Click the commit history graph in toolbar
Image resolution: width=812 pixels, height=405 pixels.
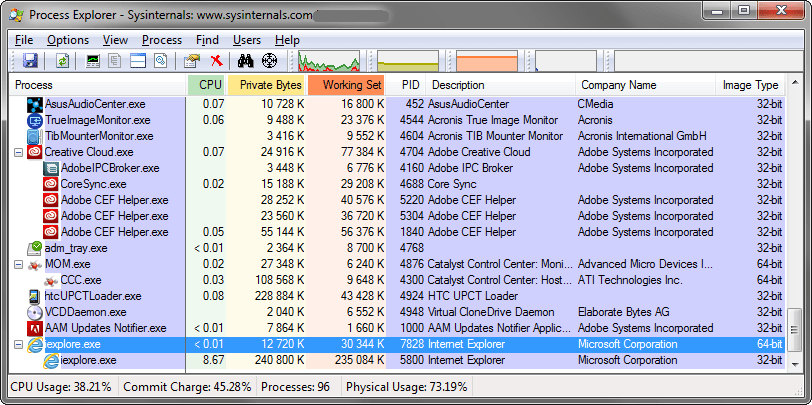(x=409, y=61)
